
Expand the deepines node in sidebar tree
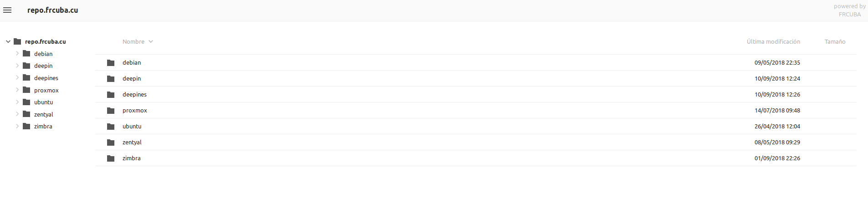[17, 77]
